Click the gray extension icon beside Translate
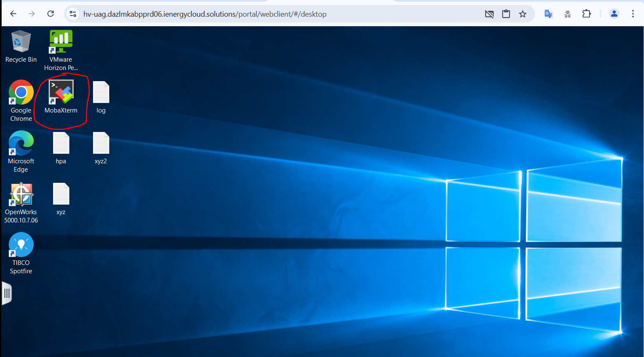This screenshot has height=357, width=644. pos(567,14)
